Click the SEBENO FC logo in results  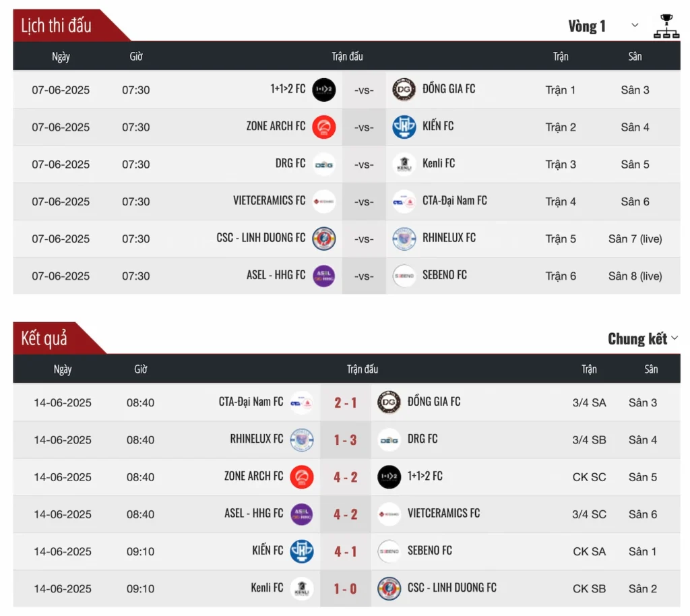pos(389,551)
